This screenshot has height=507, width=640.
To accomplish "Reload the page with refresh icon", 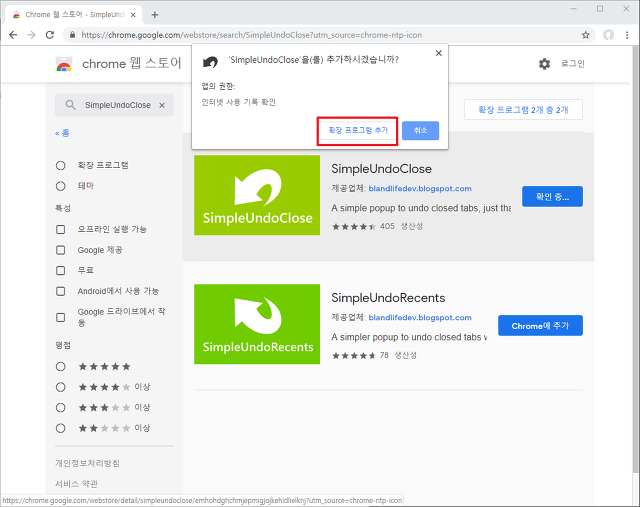I will pyautogui.click(x=50, y=35).
